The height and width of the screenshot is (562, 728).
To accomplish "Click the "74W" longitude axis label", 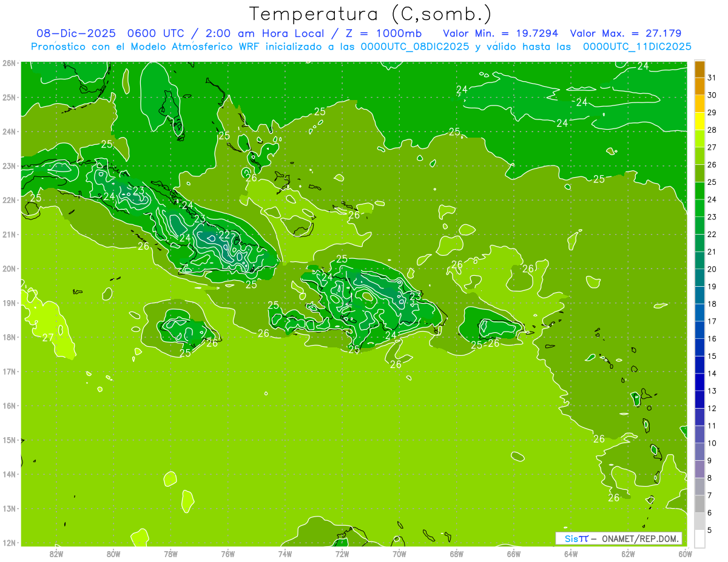I will pyautogui.click(x=285, y=554).
